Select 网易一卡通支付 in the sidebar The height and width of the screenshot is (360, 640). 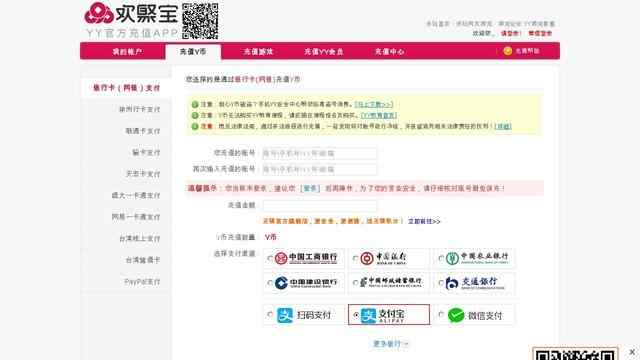point(136,217)
